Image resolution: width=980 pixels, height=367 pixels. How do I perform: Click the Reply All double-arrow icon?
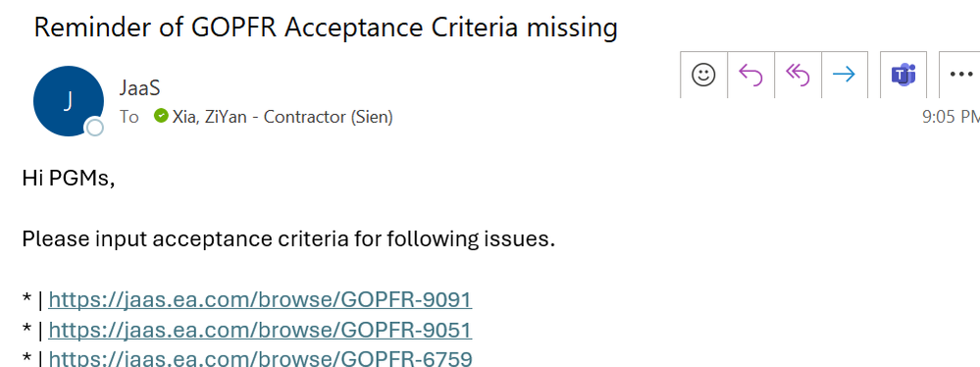pos(798,75)
